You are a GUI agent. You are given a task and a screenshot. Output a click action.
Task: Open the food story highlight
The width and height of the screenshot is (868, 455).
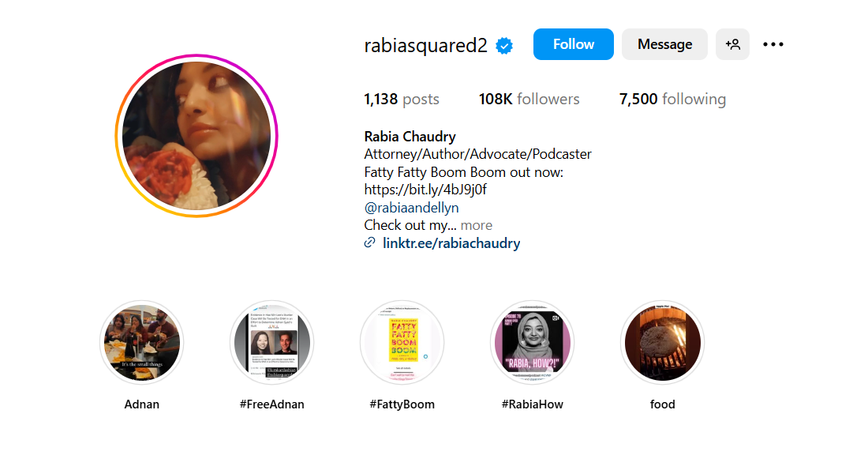(x=662, y=343)
